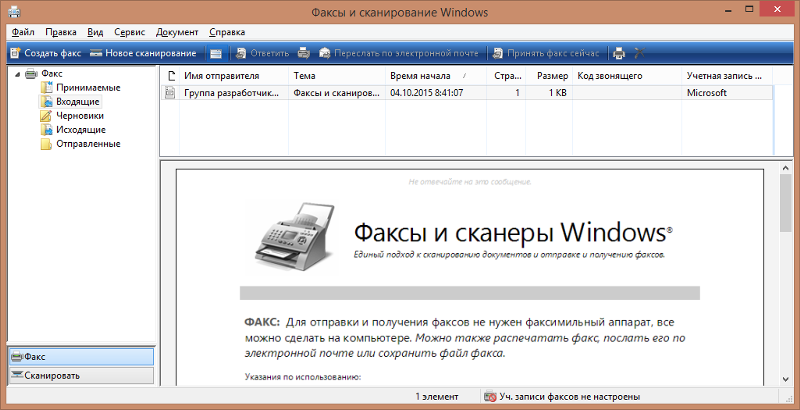
Task: Select the Принимаемые folder icon
Action: [47, 88]
